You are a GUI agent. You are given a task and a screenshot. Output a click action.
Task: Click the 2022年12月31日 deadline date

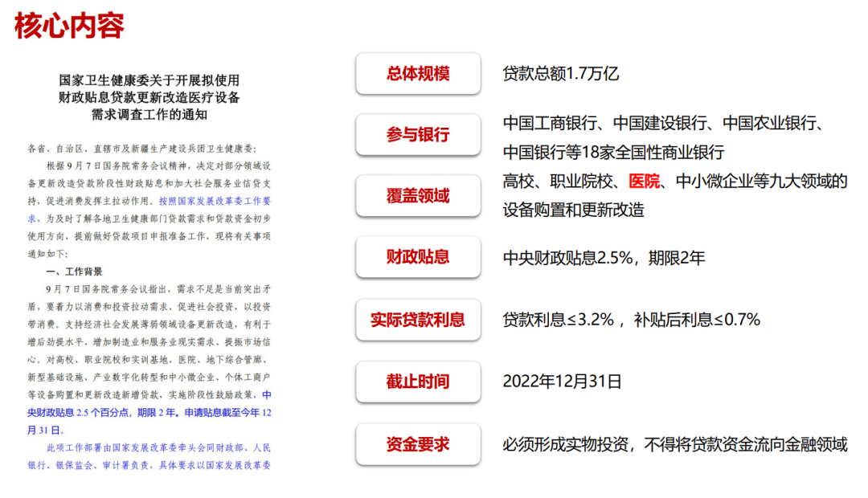(562, 382)
